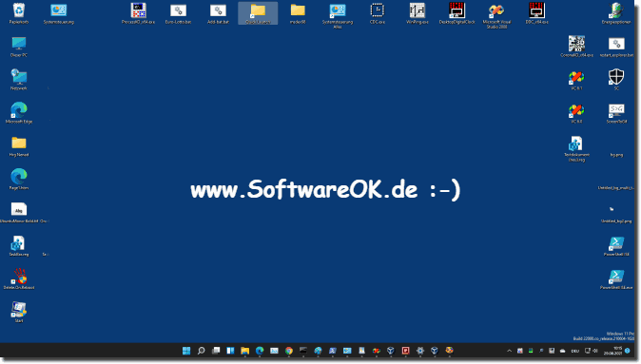Click the speaker volume tray icon
The image size is (641, 364).
(x=595, y=351)
